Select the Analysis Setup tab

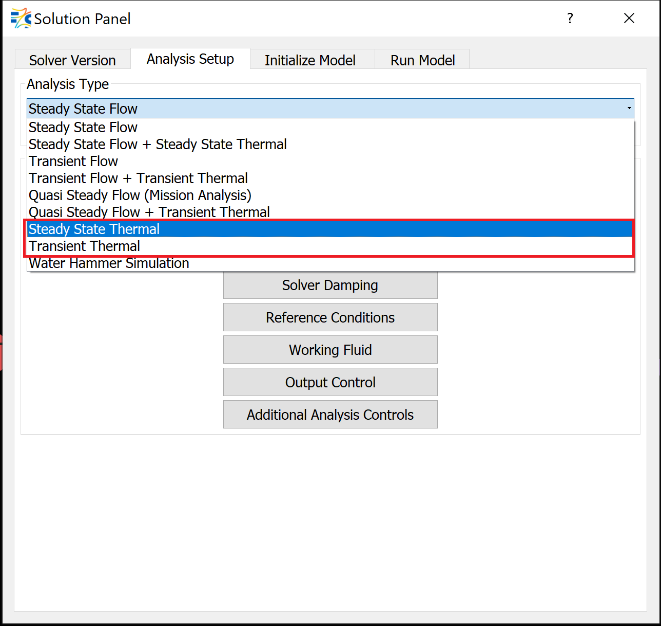click(x=190, y=59)
